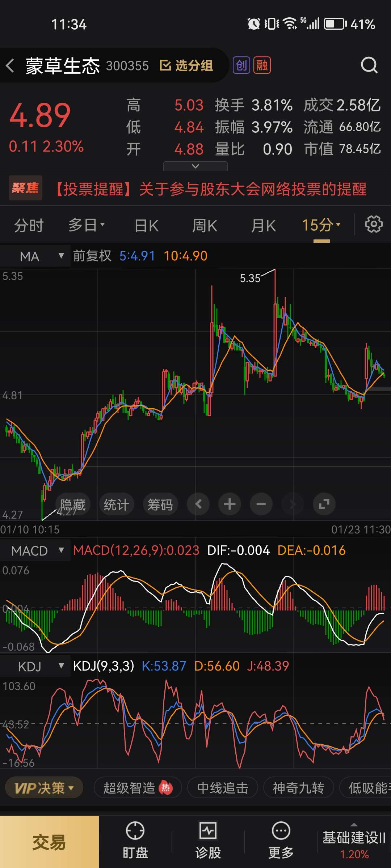Tap K:53.87 KDJ reading
The width and height of the screenshot is (391, 868).
pos(164,666)
